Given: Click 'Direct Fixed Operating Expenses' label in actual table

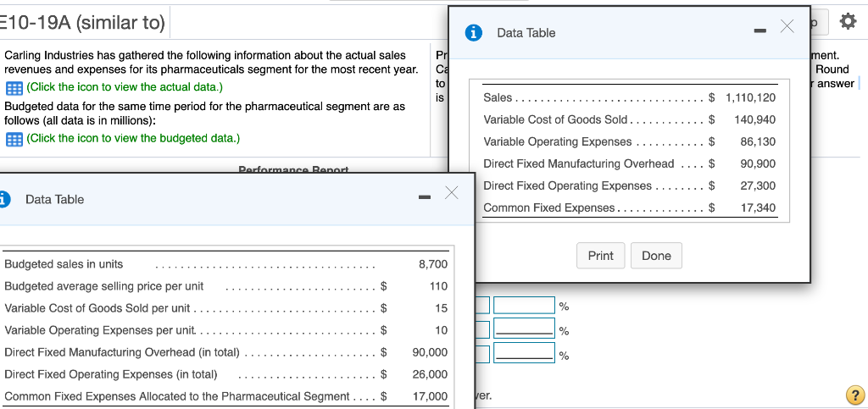Looking at the screenshot, I should (x=567, y=186).
